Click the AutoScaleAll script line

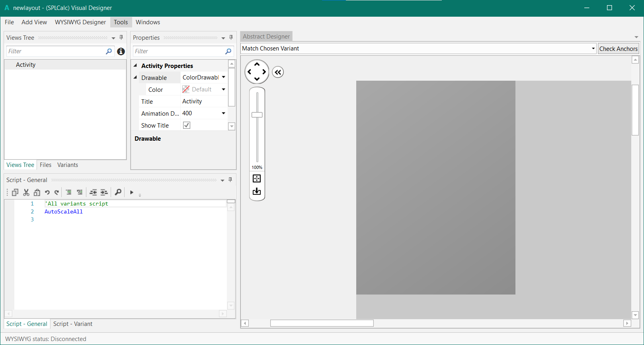[x=64, y=211]
